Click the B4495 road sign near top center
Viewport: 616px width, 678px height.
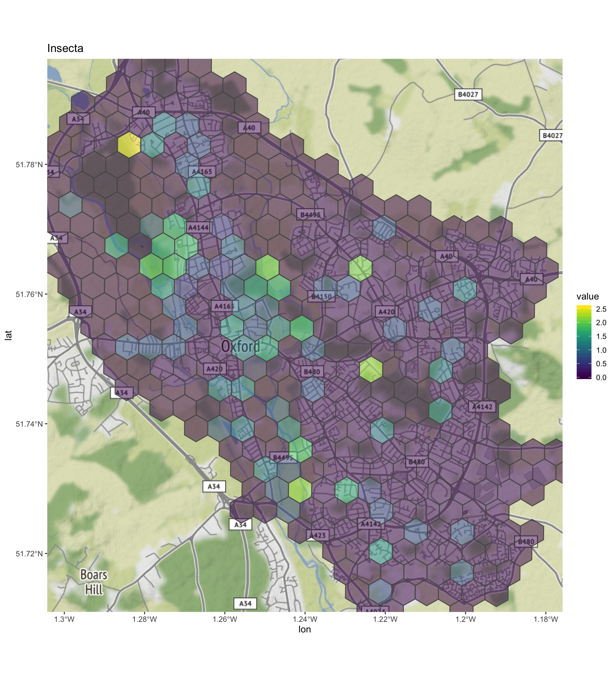310,215
